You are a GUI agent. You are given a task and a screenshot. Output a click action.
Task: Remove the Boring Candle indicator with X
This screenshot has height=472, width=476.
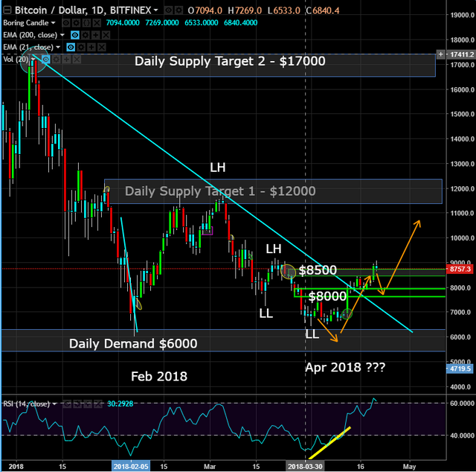coord(97,23)
